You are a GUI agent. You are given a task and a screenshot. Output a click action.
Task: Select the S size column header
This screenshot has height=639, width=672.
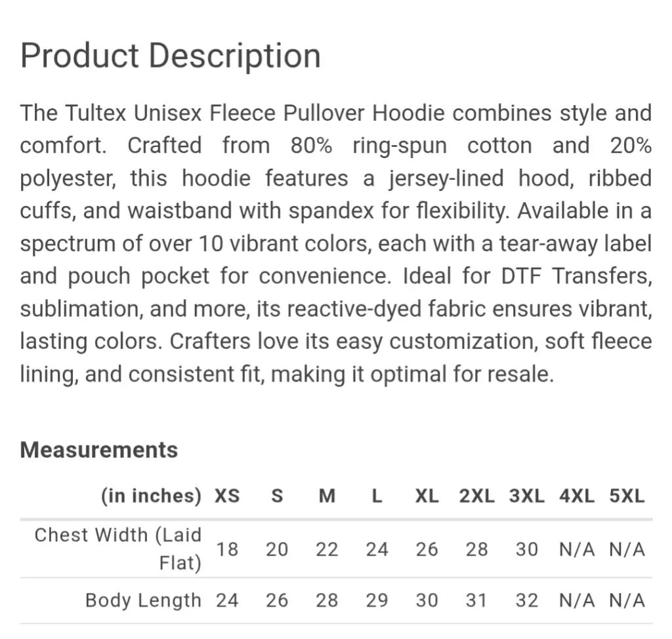tap(278, 496)
